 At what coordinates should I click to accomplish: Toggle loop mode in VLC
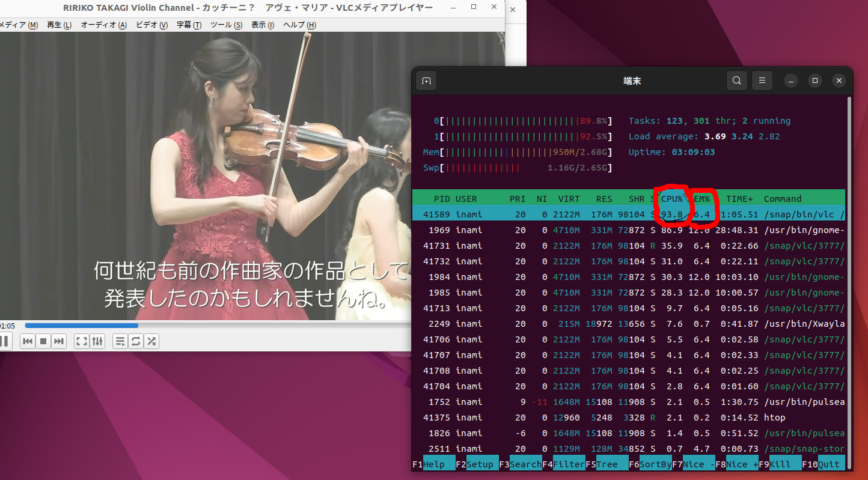(x=136, y=341)
